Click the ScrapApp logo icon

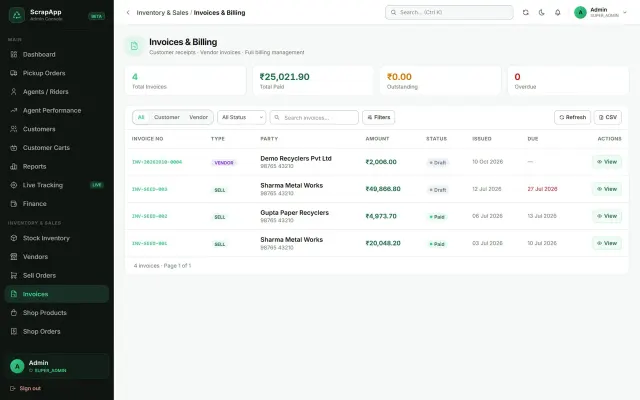17,15
